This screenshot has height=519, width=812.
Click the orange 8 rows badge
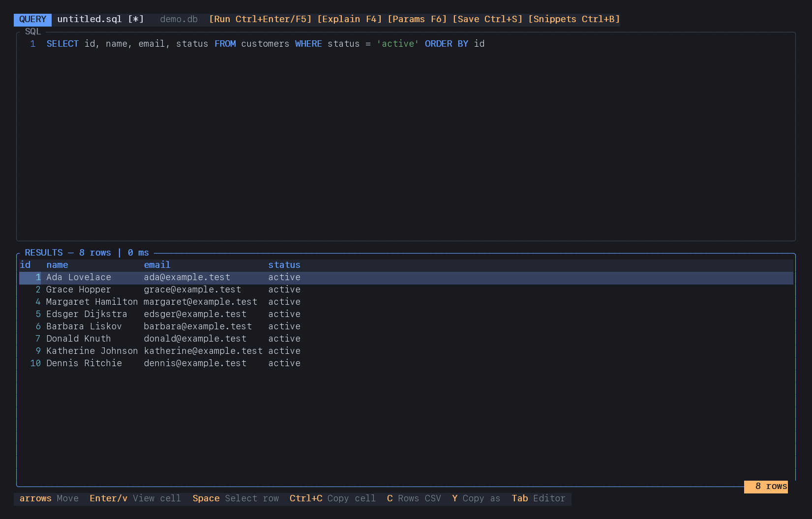point(766,487)
